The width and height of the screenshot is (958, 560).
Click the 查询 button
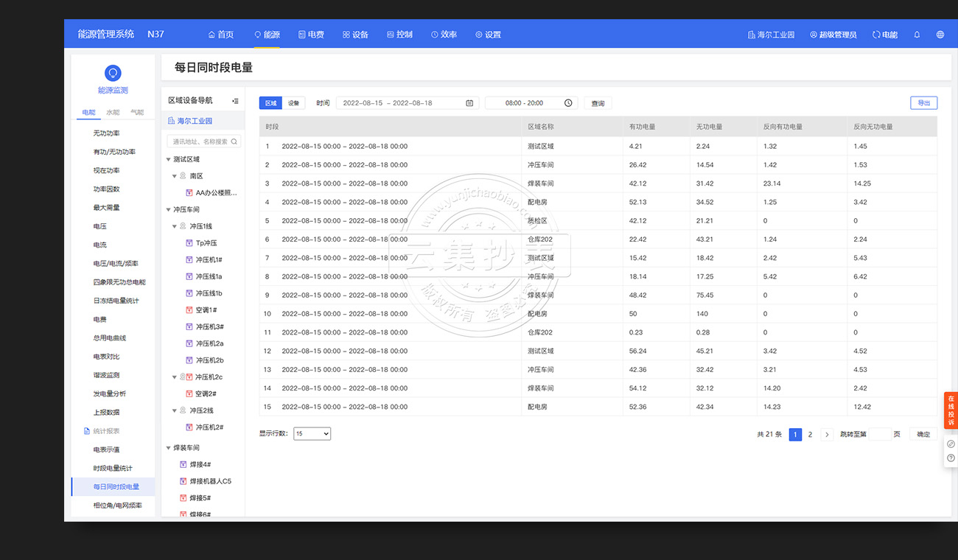click(x=598, y=103)
